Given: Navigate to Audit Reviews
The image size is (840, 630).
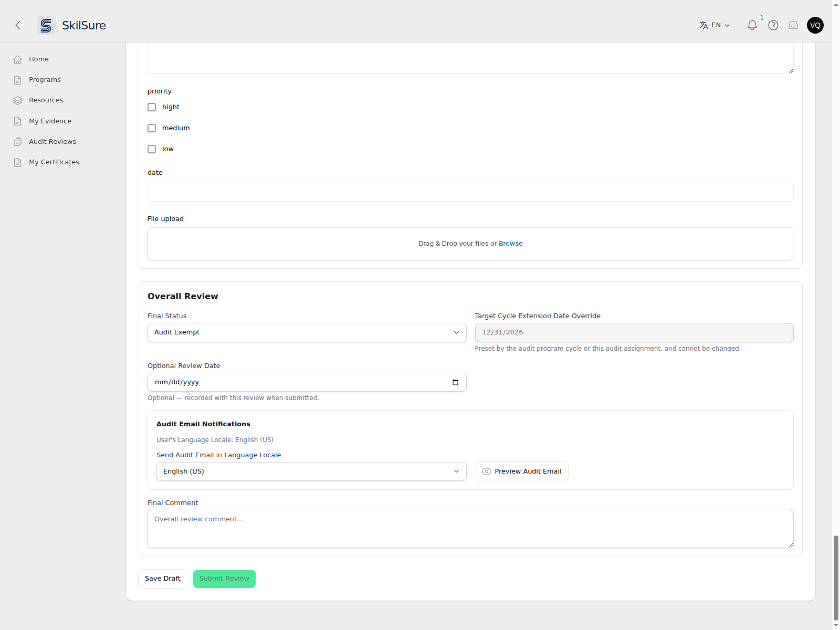Looking at the screenshot, I should click(52, 142).
